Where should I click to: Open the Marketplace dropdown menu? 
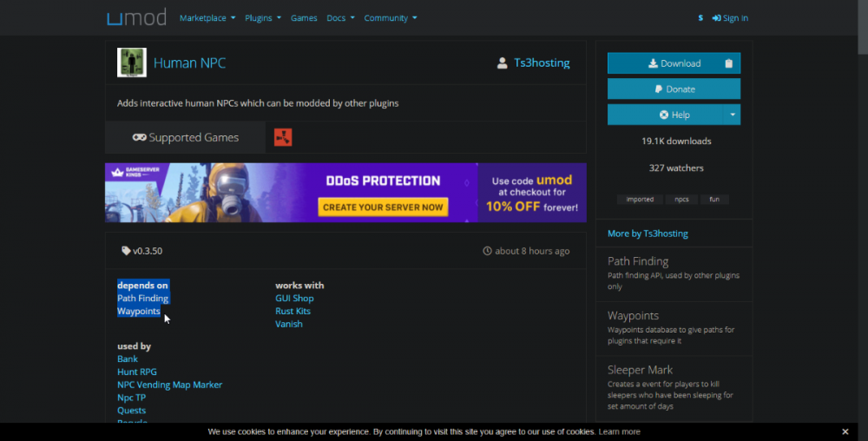tap(207, 18)
